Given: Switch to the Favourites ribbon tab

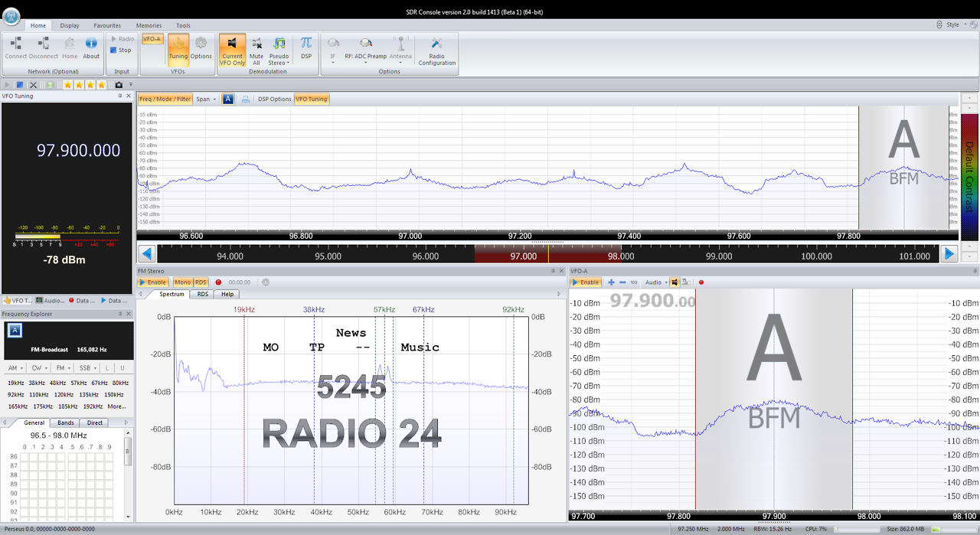Looking at the screenshot, I should 107,25.
